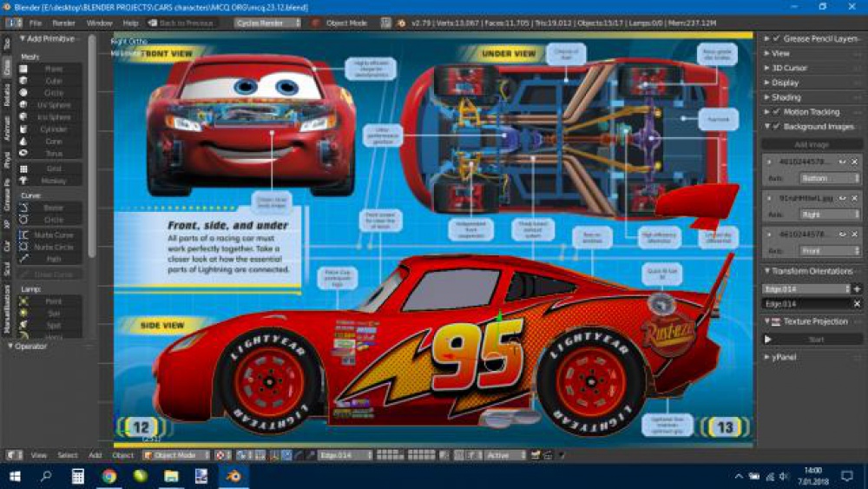
Task: Add a UV Sphere mesh
Action: tap(51, 105)
